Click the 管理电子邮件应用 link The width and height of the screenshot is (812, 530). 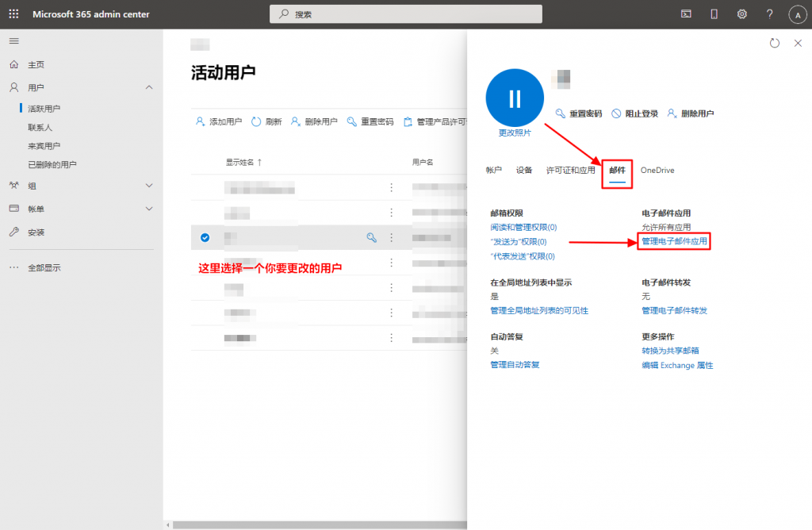point(672,240)
